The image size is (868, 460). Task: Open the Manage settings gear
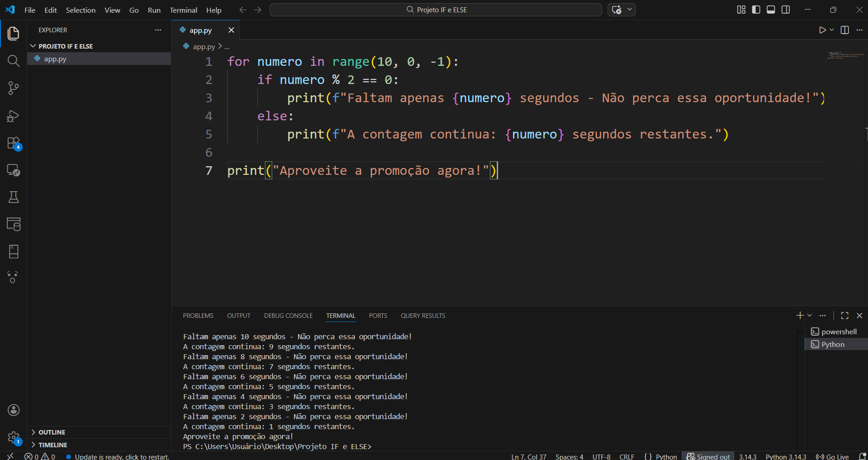pos(13,437)
